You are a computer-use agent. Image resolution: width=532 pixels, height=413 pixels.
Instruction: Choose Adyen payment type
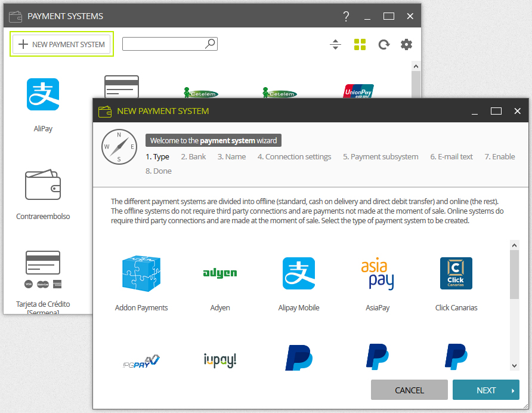pyautogui.click(x=220, y=273)
